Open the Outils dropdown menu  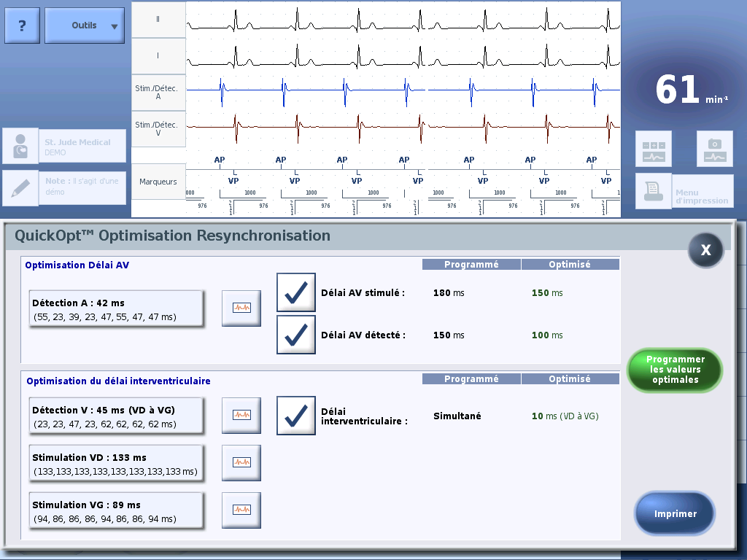84,26
